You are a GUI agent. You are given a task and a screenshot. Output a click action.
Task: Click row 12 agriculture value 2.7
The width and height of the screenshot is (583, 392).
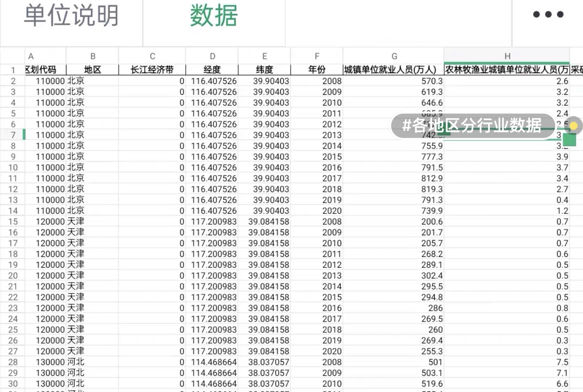pos(507,189)
